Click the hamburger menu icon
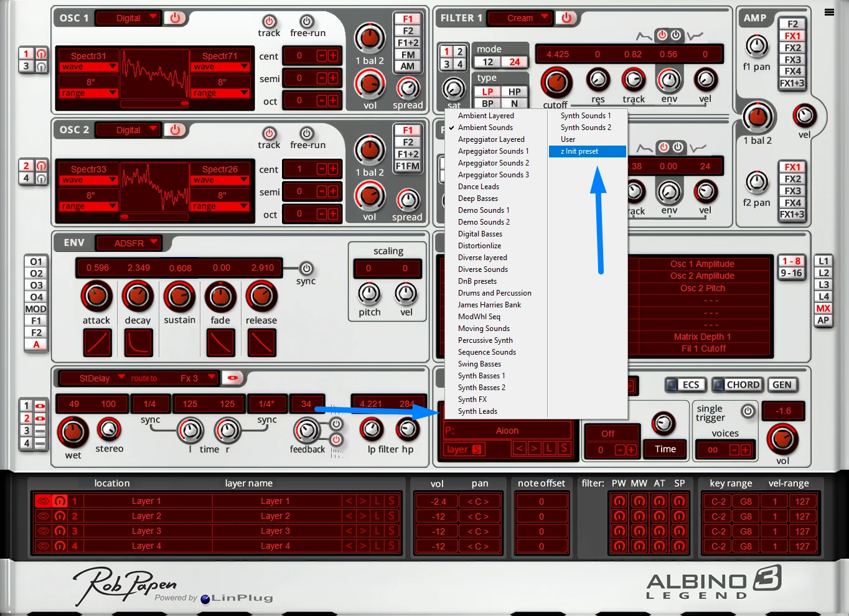 point(829,12)
